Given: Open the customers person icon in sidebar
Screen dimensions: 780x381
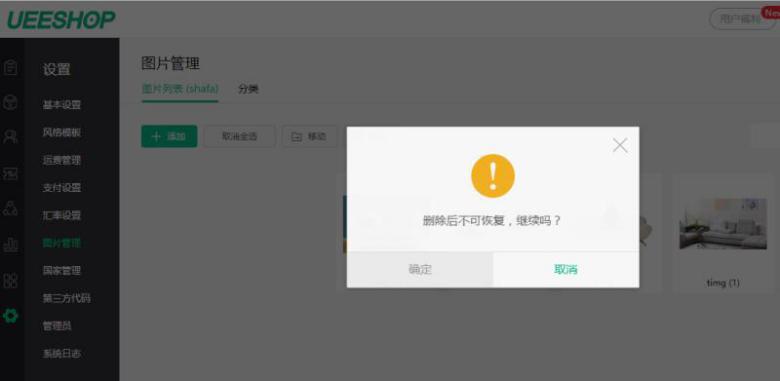Looking at the screenshot, I should 10,137.
